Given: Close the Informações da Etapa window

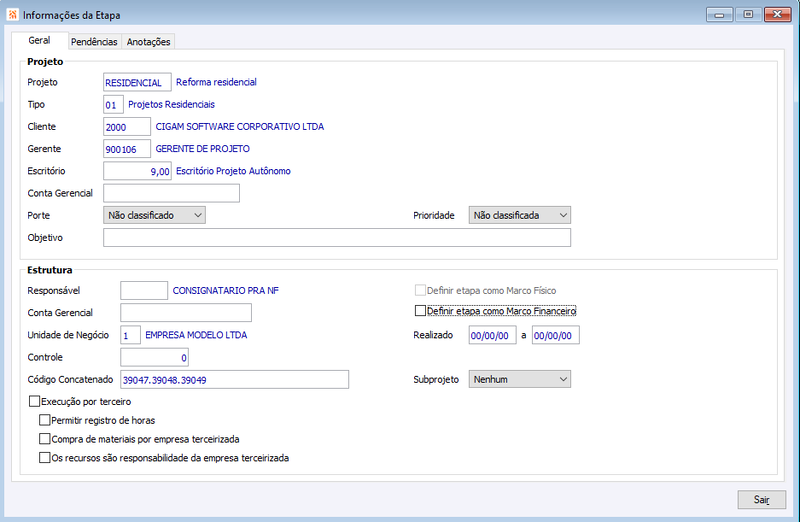Looking at the screenshot, I should pyautogui.click(x=778, y=15).
